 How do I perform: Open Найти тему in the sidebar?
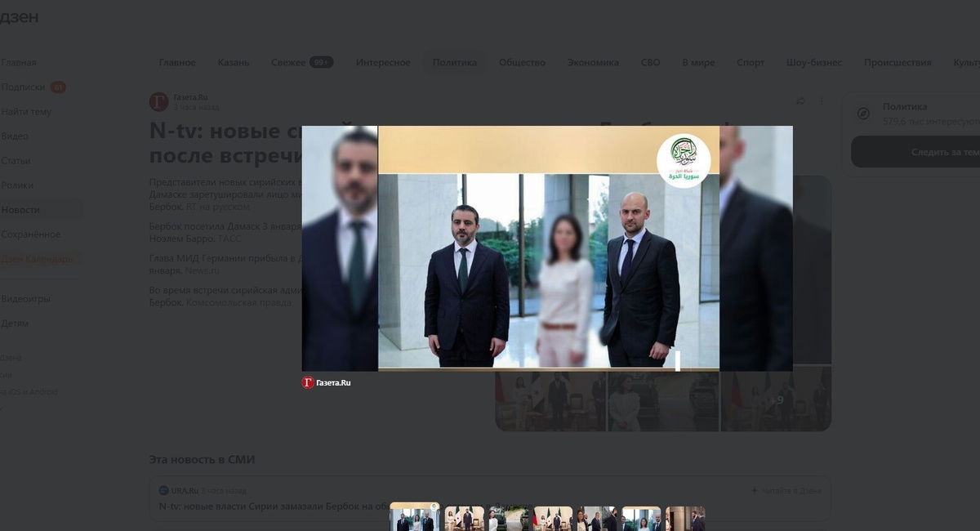pyautogui.click(x=26, y=112)
